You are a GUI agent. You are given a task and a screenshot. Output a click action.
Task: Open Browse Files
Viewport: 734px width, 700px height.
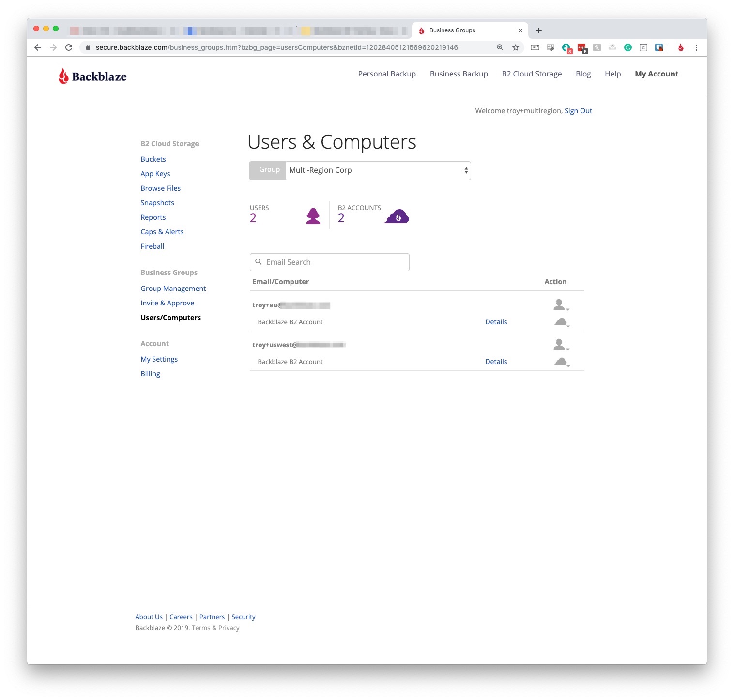coord(161,188)
